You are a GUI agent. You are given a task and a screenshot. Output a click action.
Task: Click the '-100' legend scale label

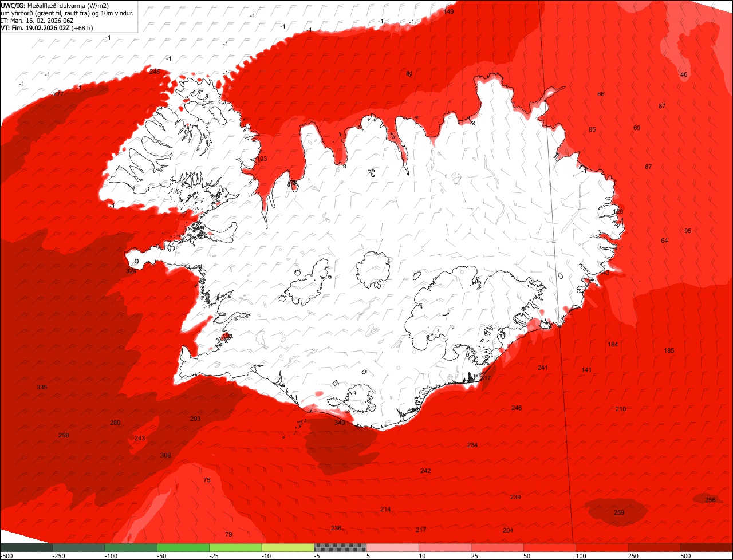[x=111, y=556]
